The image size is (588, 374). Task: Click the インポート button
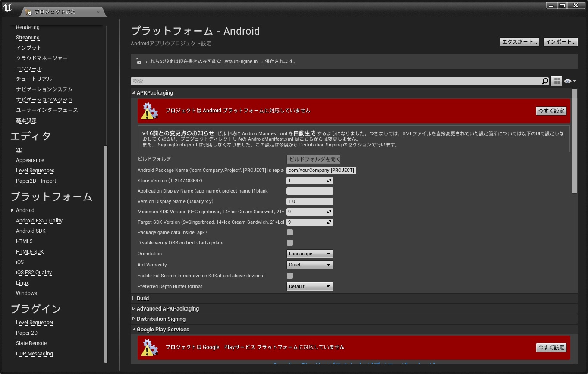coord(560,42)
